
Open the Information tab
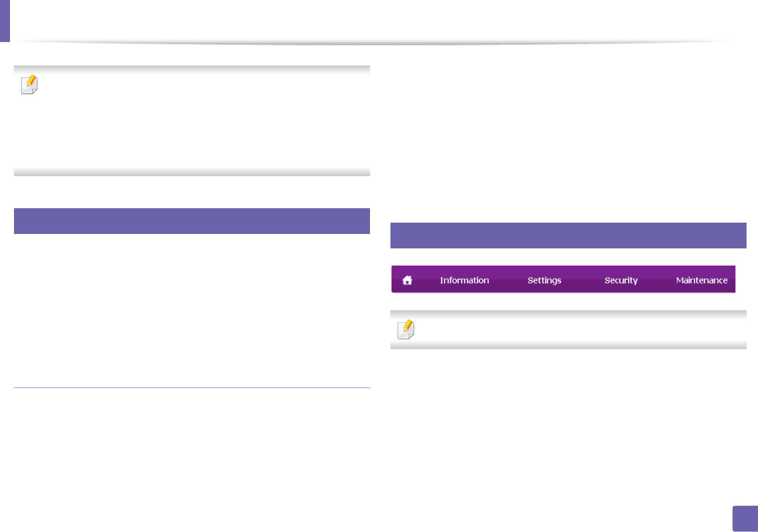[464, 280]
